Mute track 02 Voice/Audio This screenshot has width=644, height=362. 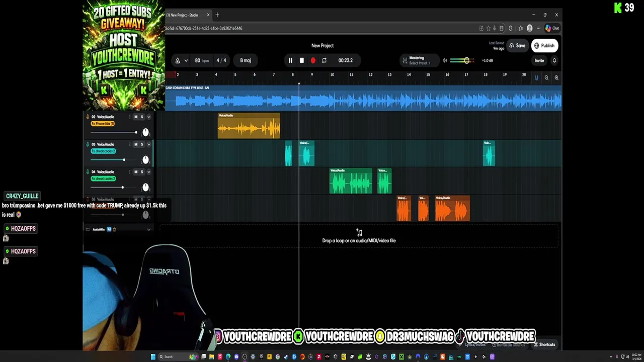(x=135, y=117)
